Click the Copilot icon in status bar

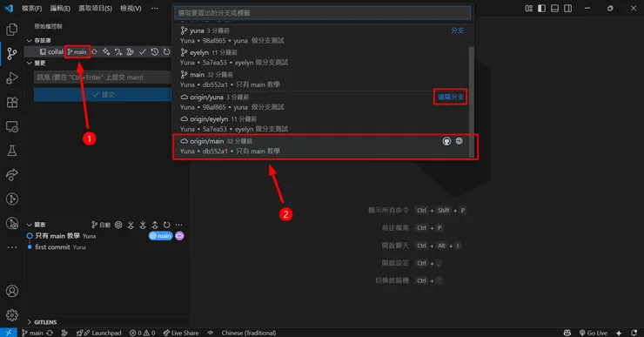567,333
